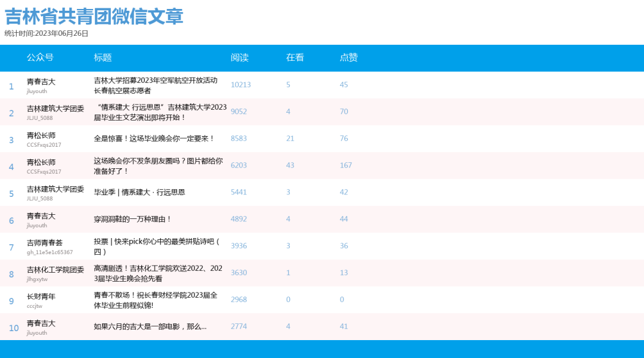Viewport: 644px width, 358px height.
Task: Click the 点赞 column header
Action: click(349, 57)
